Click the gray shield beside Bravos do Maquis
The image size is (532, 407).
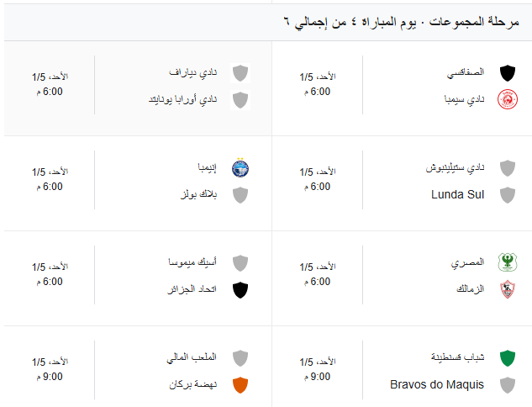click(507, 384)
